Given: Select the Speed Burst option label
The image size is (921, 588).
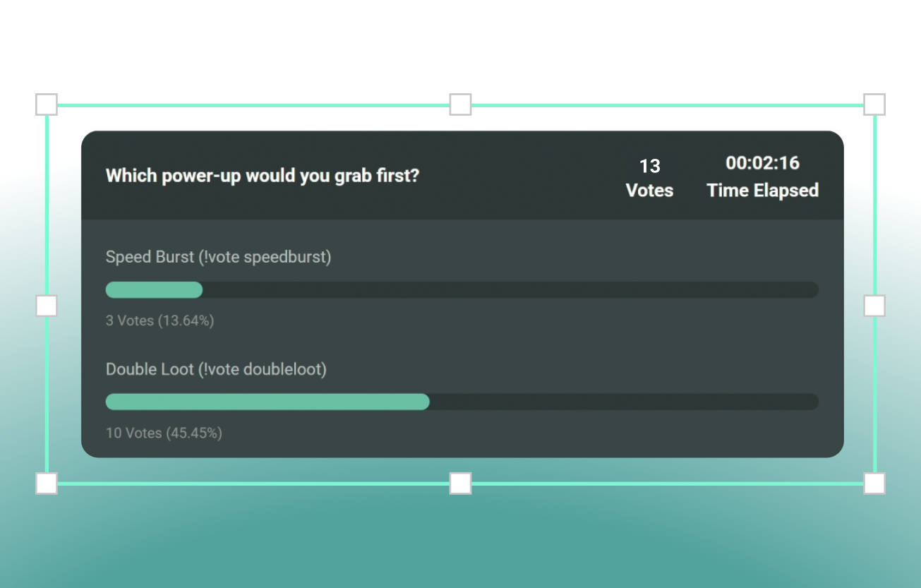Looking at the screenshot, I should pos(218,257).
